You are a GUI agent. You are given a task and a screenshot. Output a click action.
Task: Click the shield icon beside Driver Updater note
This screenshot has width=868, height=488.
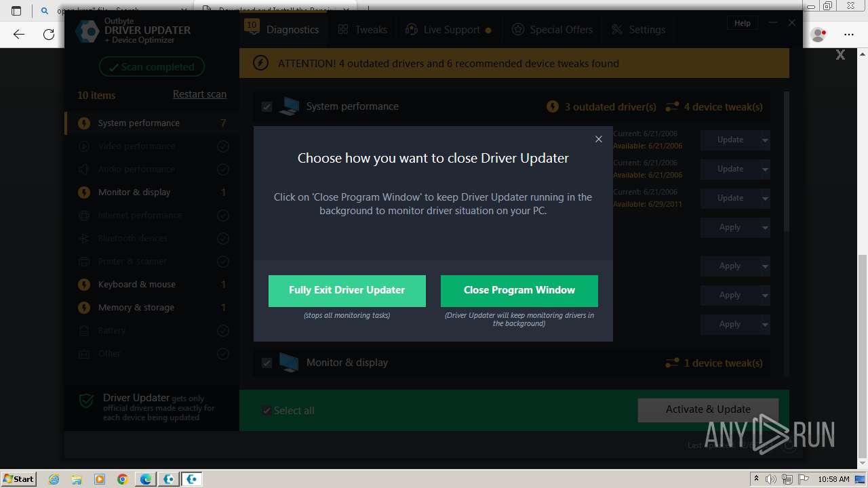coord(87,401)
